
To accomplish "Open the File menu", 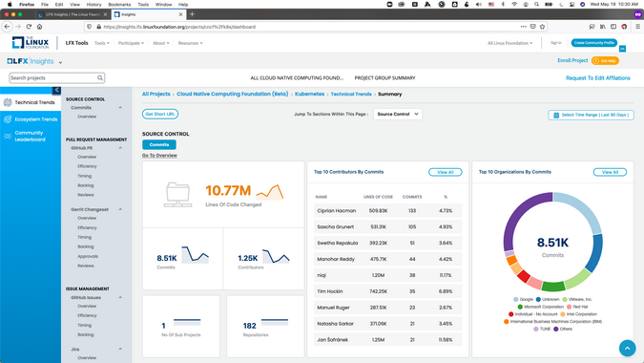I will pyautogui.click(x=44, y=4).
